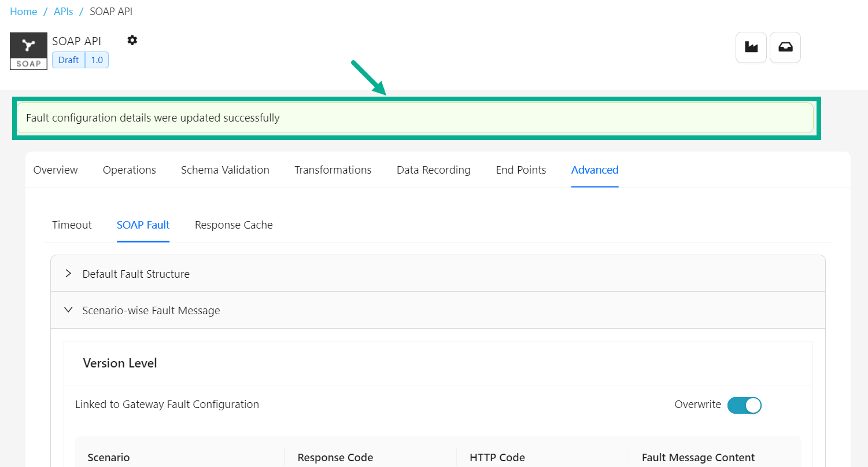The width and height of the screenshot is (868, 467).
Task: Click the Draft status badge
Action: click(x=68, y=60)
